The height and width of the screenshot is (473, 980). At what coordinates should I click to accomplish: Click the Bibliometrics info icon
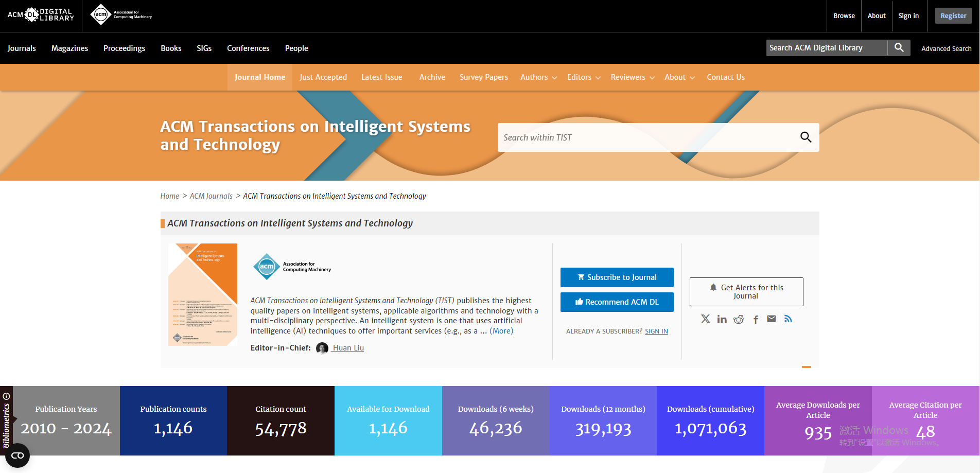(7, 396)
